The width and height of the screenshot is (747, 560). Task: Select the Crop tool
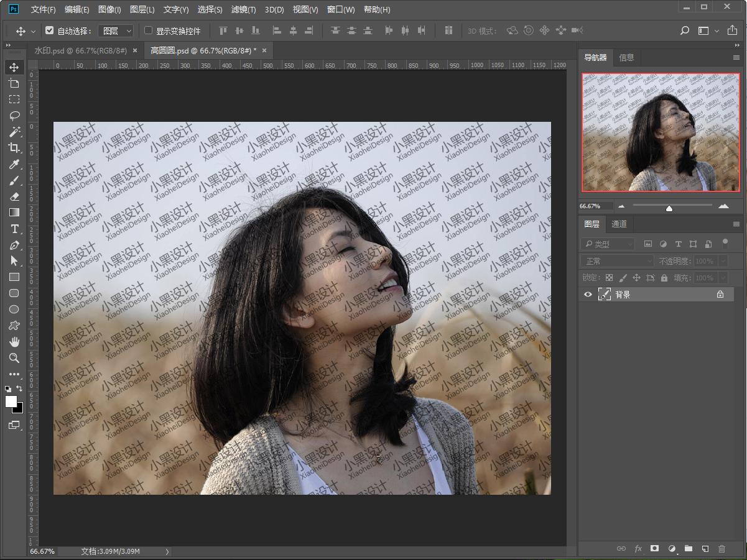tap(14, 148)
